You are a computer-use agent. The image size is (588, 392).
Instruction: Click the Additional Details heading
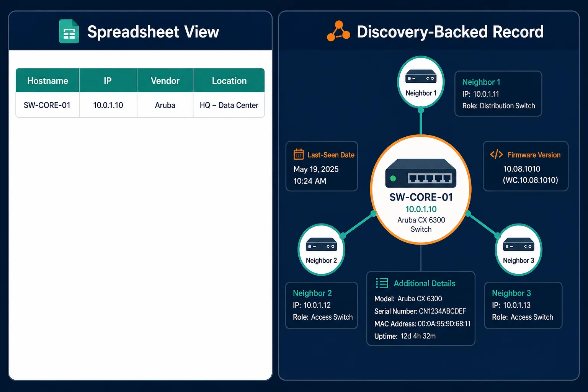pos(425,283)
